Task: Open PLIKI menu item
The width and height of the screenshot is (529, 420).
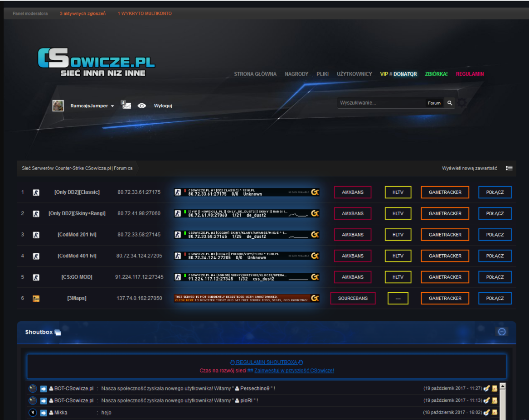Action: pyautogui.click(x=323, y=74)
